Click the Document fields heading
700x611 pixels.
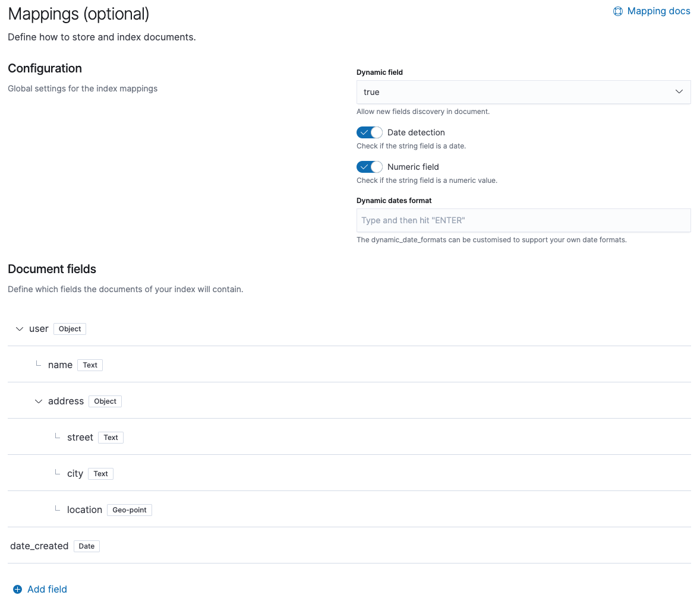52,269
